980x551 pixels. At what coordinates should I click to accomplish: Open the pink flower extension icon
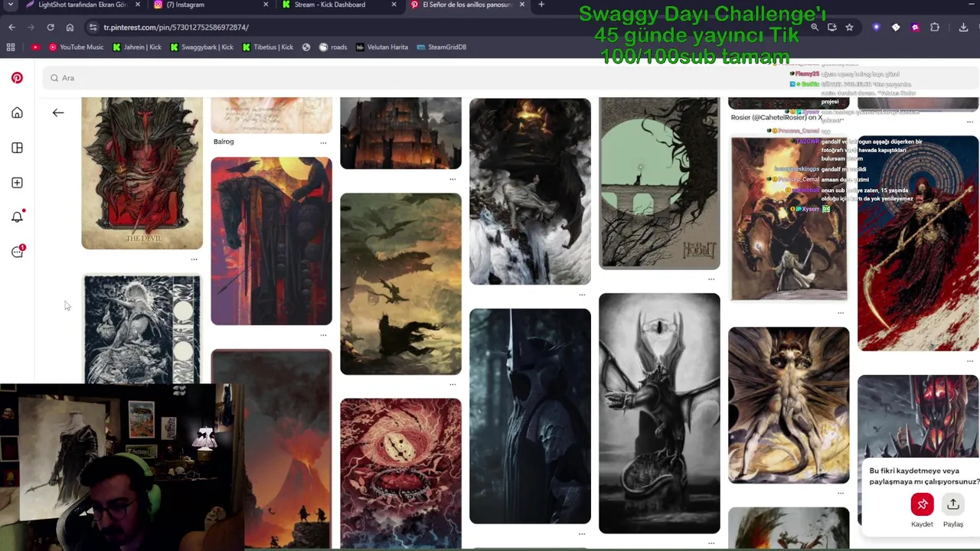coord(915,28)
